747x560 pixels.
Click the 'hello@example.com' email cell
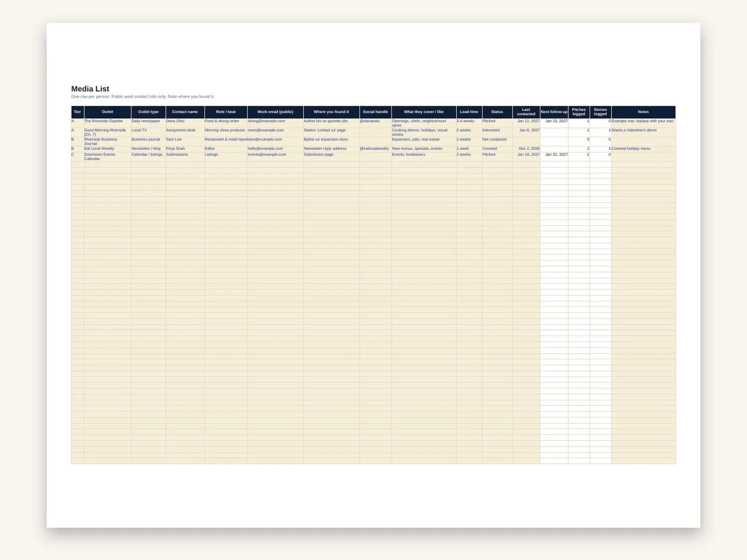(x=275, y=149)
